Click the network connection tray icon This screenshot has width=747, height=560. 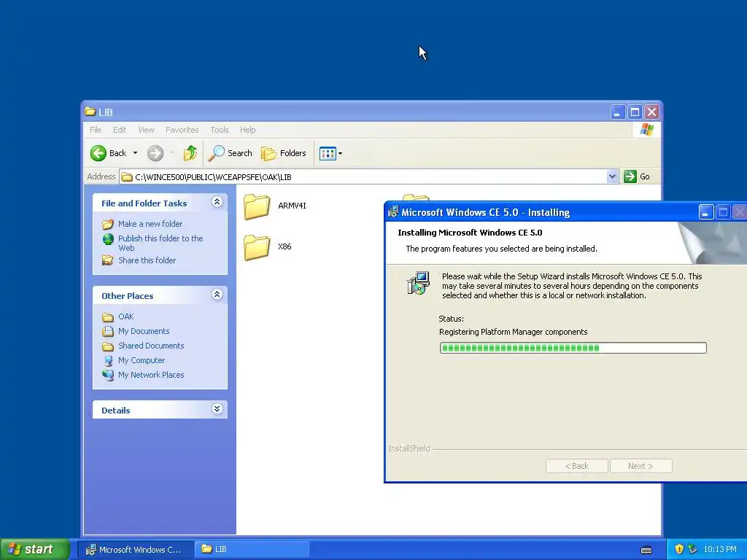click(x=693, y=549)
